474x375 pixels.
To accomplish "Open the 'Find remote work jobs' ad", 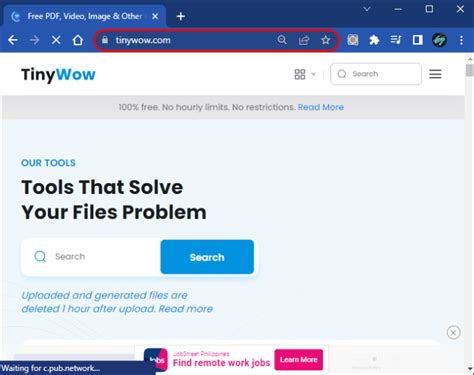I will click(x=221, y=363).
